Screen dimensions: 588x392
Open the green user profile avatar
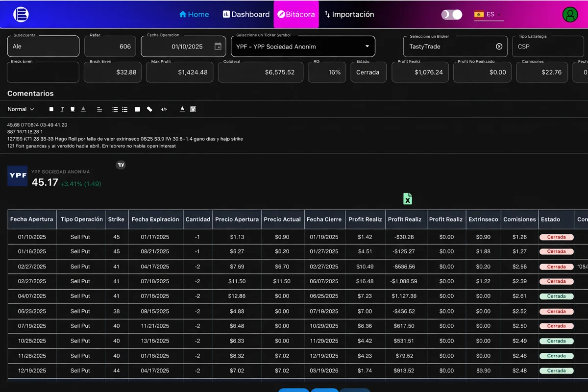pyautogui.click(x=570, y=15)
